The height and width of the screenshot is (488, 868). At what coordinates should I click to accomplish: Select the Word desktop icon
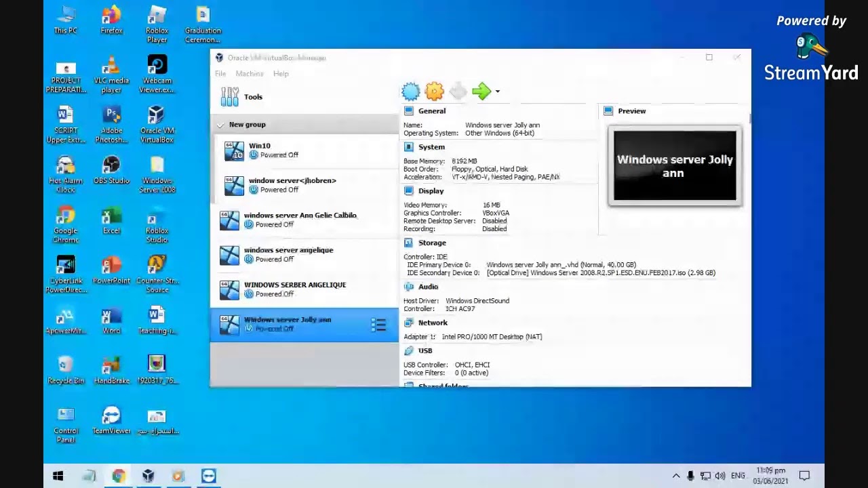pyautogui.click(x=111, y=321)
